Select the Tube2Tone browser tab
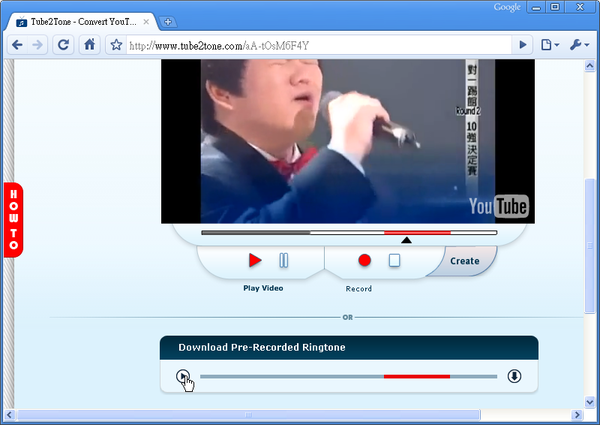This screenshot has height=425, width=600. click(82, 22)
